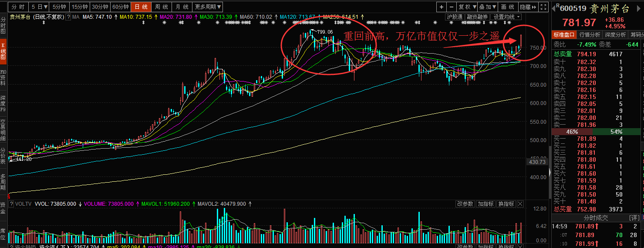Collapse side panel via 隐藏 arrows
Image resolution: width=644 pixels, height=248 pixels.
tap(528, 7)
